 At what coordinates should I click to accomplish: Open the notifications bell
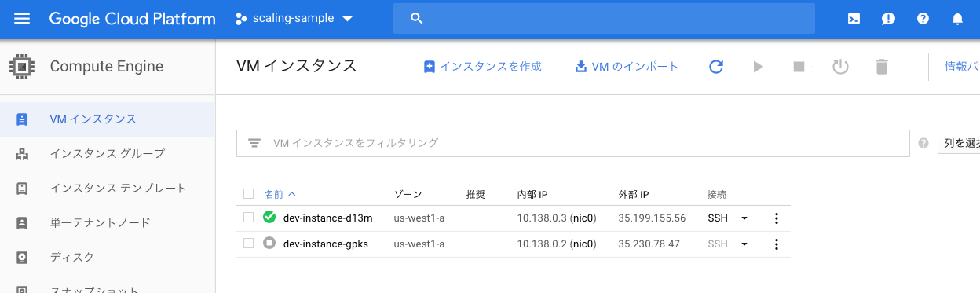click(957, 19)
